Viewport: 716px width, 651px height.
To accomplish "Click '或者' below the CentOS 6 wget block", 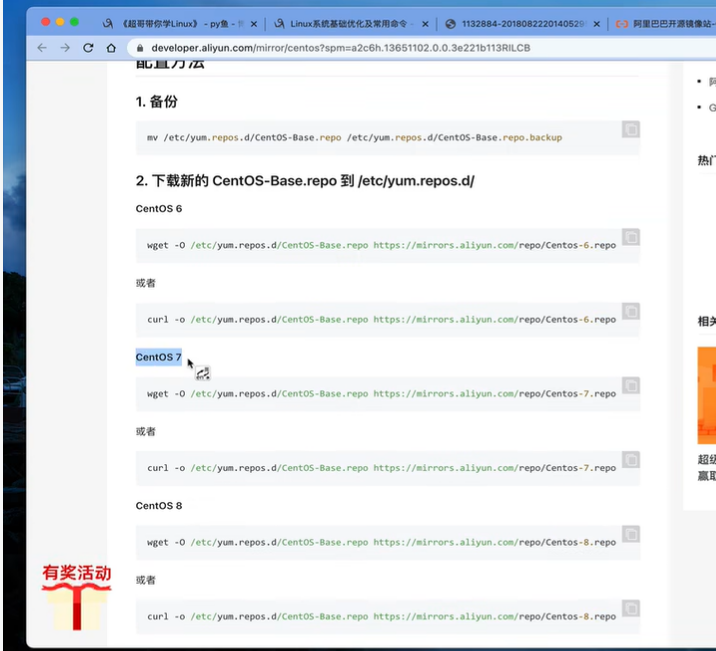I will (145, 283).
